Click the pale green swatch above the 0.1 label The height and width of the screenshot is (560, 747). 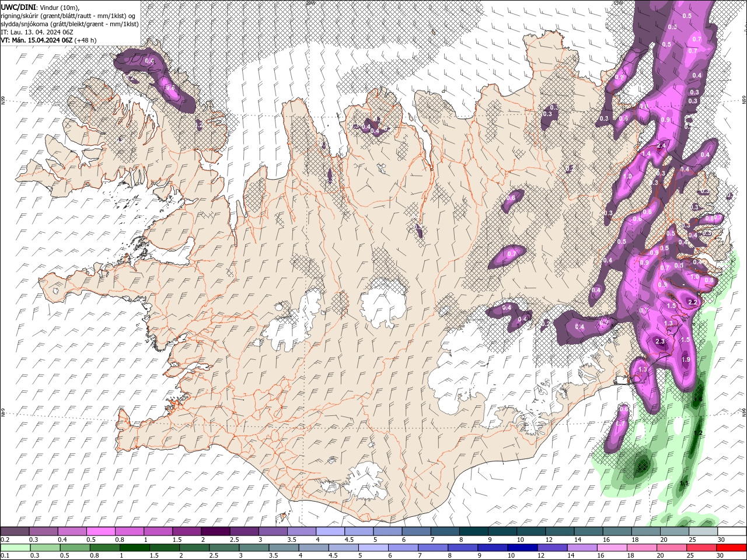(15, 548)
